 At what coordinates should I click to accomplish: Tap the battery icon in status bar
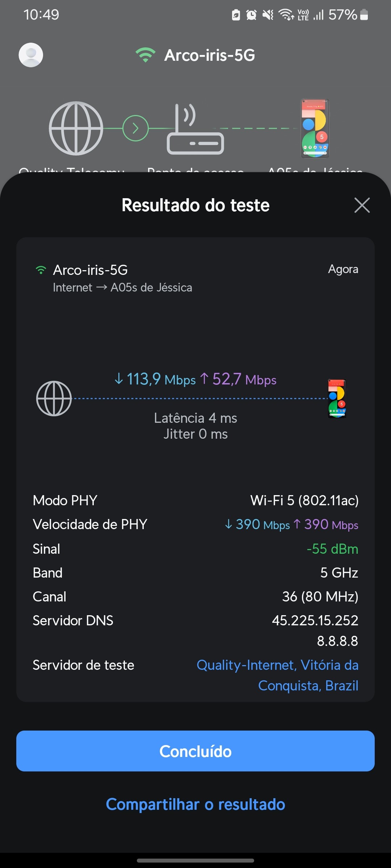[x=364, y=15]
